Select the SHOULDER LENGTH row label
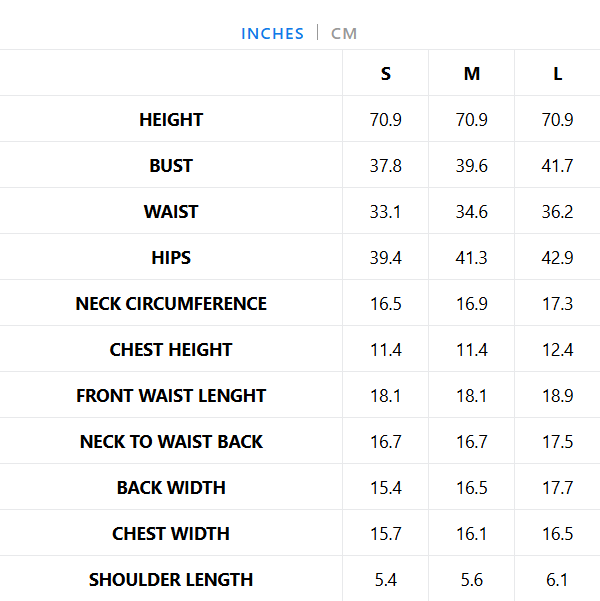This screenshot has width=600, height=601. (x=171, y=580)
